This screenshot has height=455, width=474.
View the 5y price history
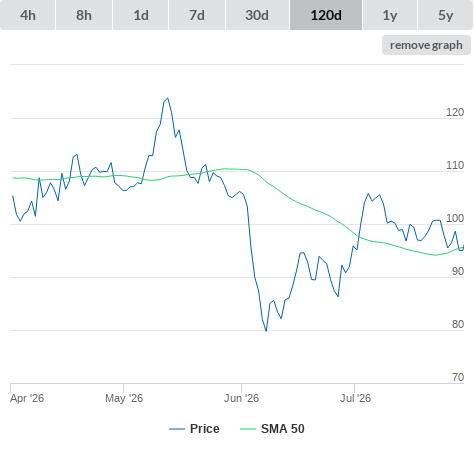tap(446, 15)
